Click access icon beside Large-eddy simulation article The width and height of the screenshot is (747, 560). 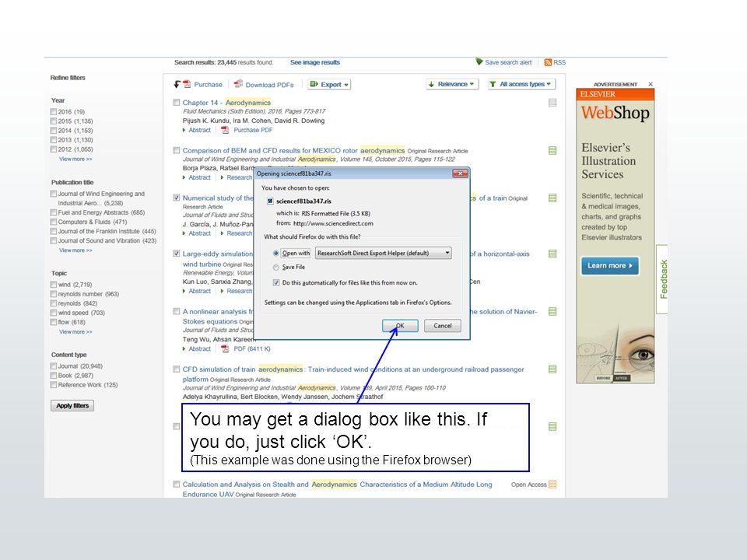point(552,254)
